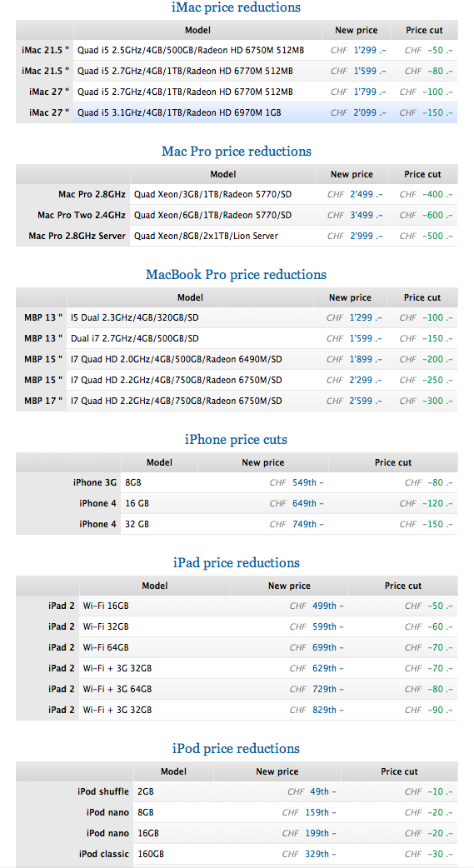
Task: Click the CHF 2'599 MacBook Pro price
Action: pos(354,401)
